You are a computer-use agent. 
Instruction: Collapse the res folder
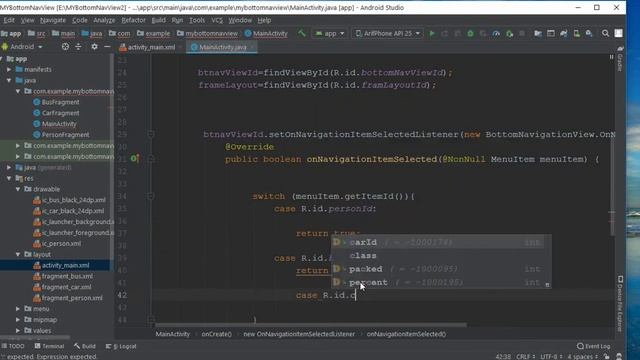click(x=9, y=178)
